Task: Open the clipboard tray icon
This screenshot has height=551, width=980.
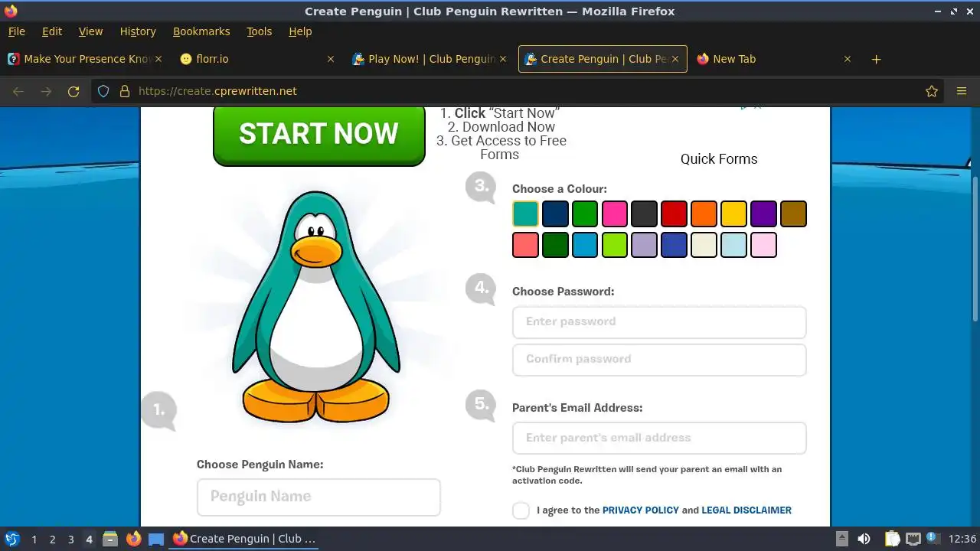Action: [893, 539]
